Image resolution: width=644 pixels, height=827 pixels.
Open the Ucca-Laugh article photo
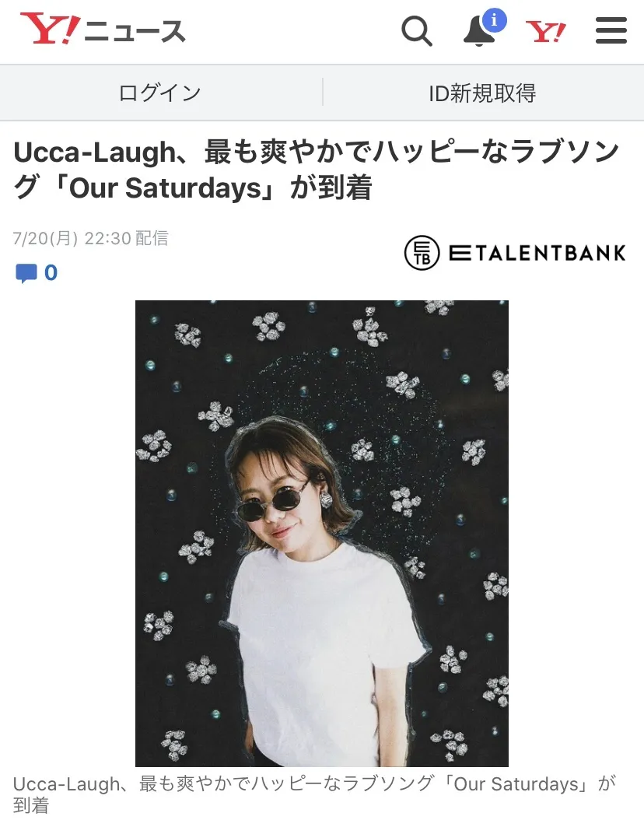pos(322,533)
